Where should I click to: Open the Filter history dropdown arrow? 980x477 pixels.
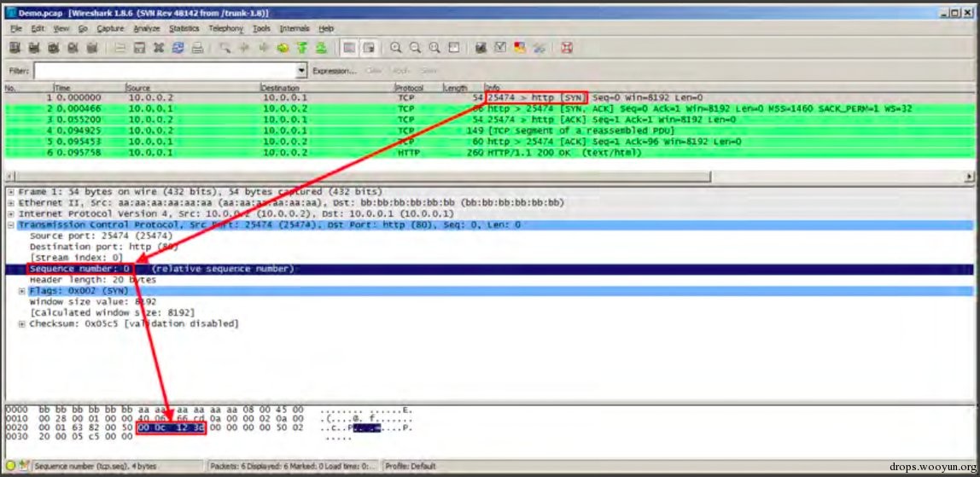coord(302,71)
